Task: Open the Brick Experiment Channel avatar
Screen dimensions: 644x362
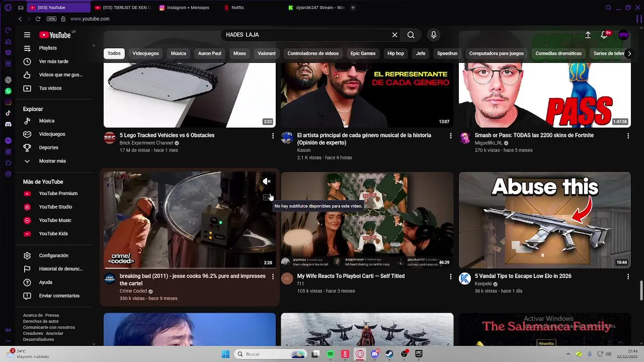Action: [110, 138]
